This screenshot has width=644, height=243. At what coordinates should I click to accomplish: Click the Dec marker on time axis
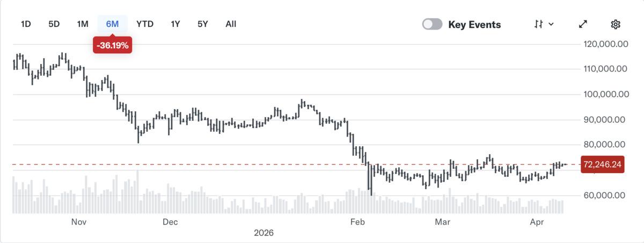(170, 221)
